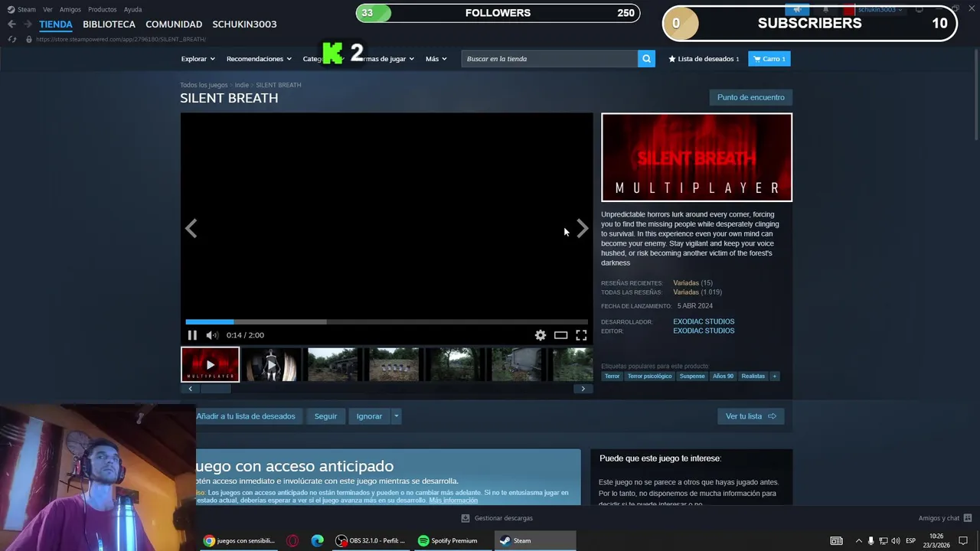
Task: Open the Carro shopping cart
Action: [769, 59]
